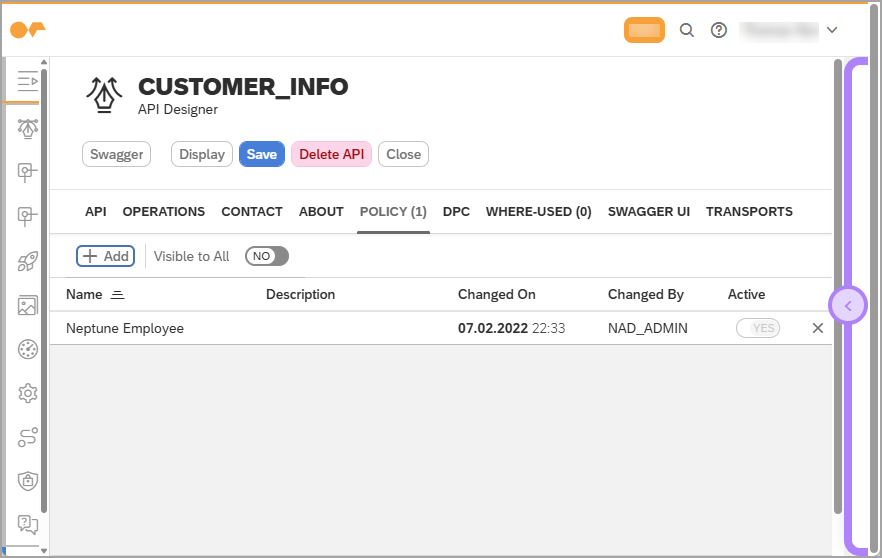This screenshot has height=558, width=882.
Task: Click the rocket launch icon in sidebar
Action: (28, 261)
